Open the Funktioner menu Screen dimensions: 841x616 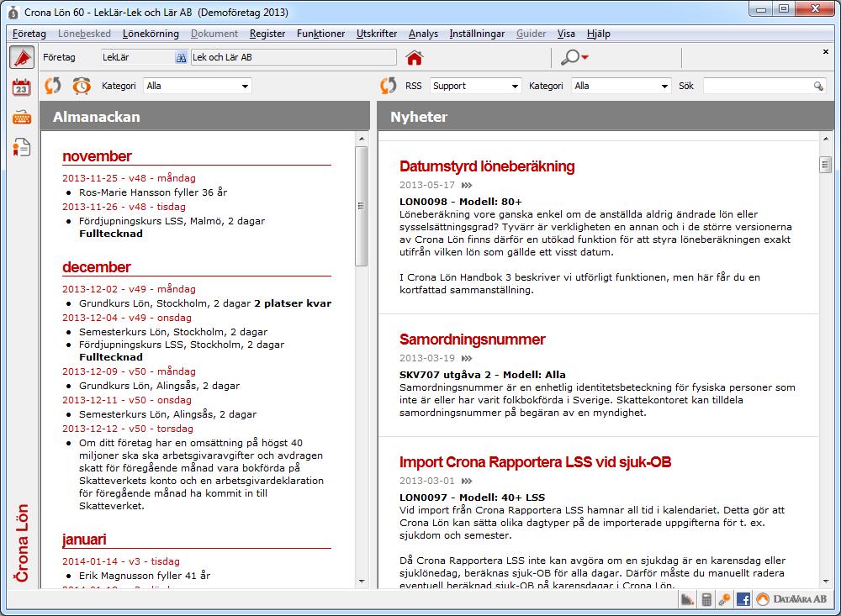(x=320, y=34)
